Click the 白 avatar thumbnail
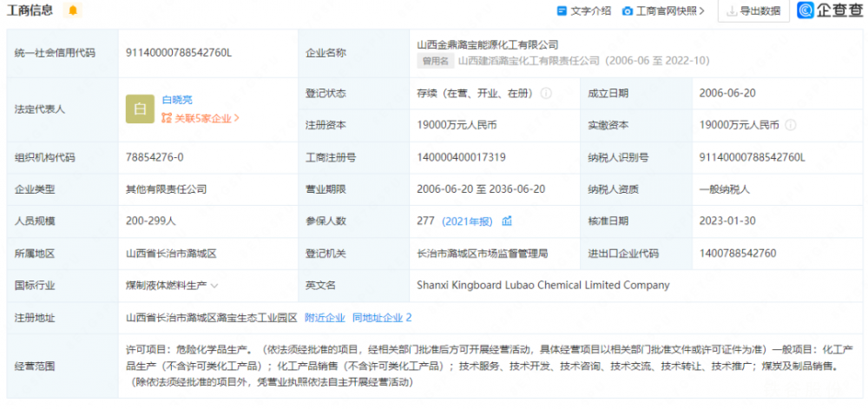868x409 pixels. 140,109
